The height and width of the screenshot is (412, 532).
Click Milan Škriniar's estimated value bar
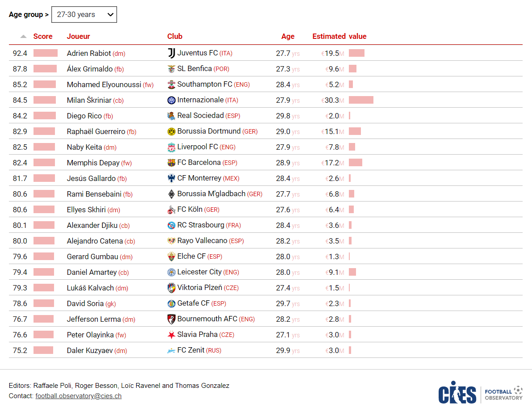coord(361,100)
